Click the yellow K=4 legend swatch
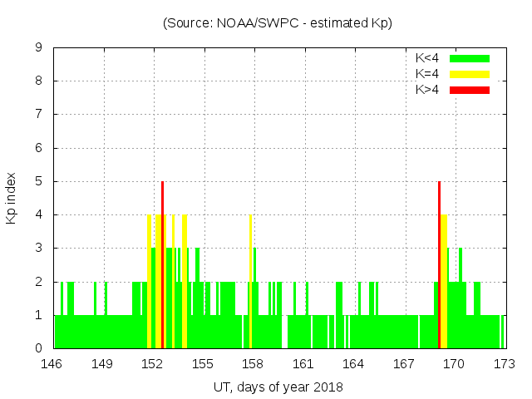Image resolution: width=532 pixels, height=399 pixels. coord(470,74)
